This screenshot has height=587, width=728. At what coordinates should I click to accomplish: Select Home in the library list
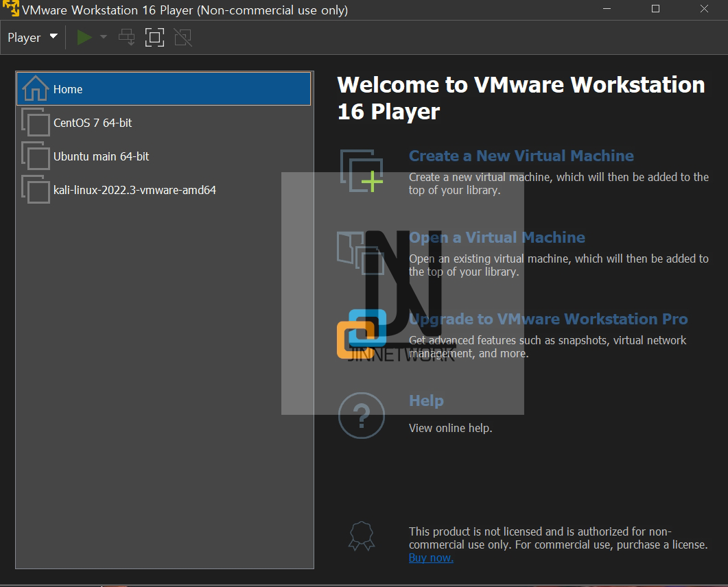click(x=164, y=88)
